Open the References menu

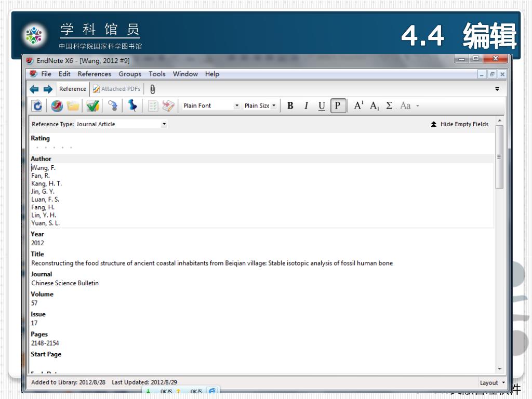point(95,74)
